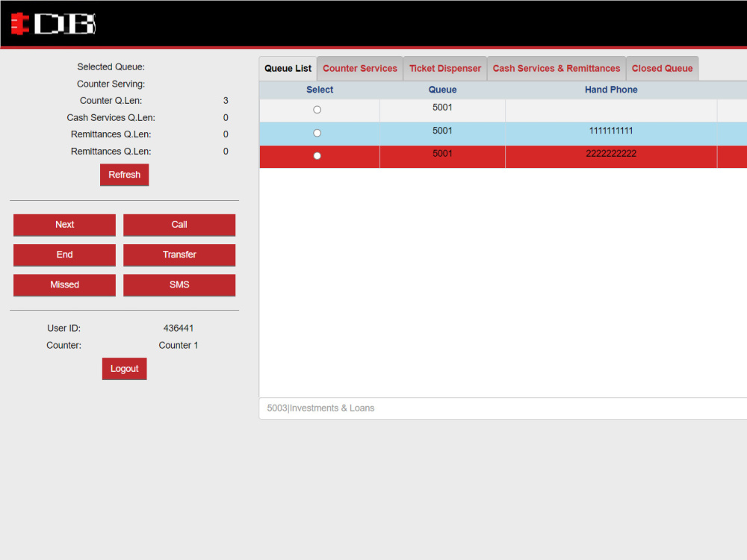Open the Ticket Dispenser tab
Image resolution: width=747 pixels, height=560 pixels.
[445, 69]
